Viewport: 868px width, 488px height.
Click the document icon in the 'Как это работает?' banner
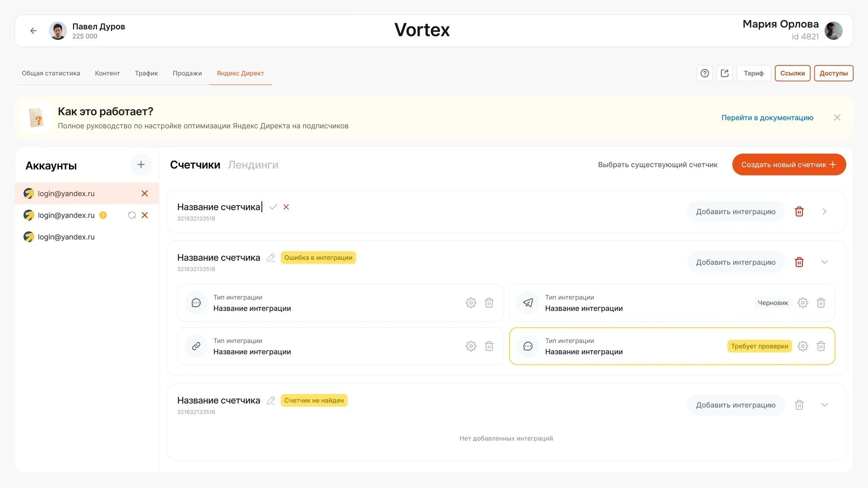click(36, 118)
